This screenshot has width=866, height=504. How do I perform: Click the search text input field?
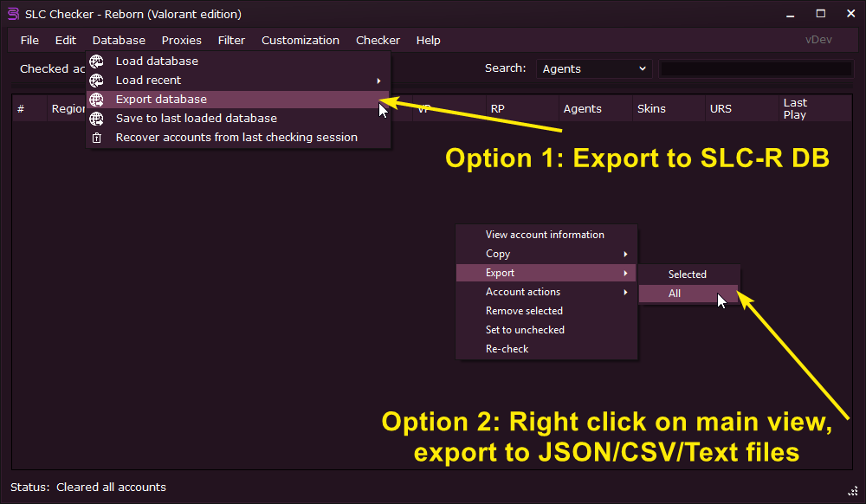coord(756,69)
